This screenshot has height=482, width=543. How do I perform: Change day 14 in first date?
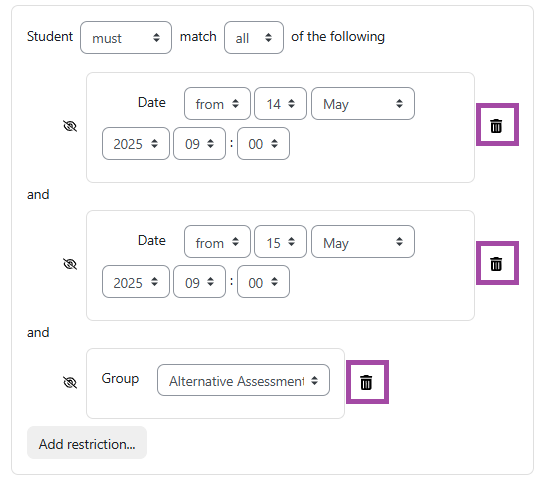pos(280,104)
